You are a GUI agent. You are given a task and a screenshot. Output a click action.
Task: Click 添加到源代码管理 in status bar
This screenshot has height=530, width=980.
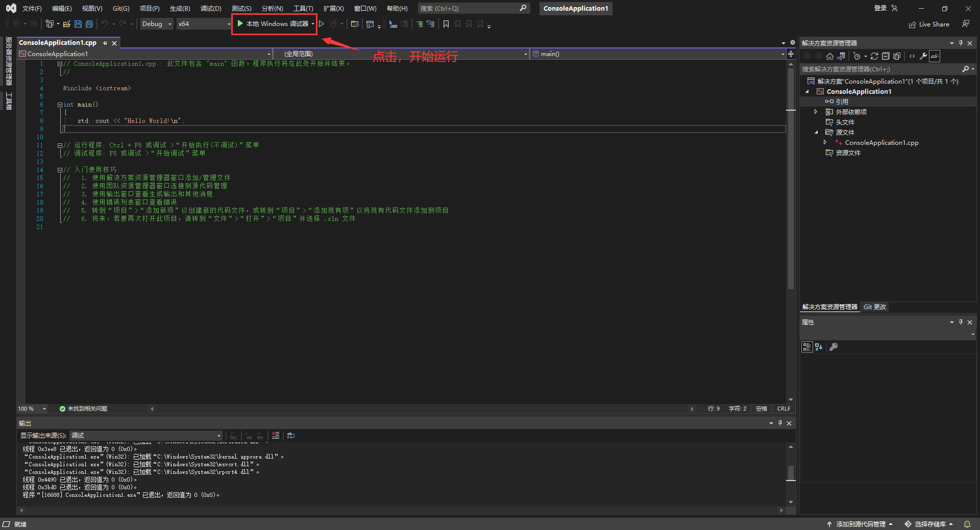click(860, 524)
